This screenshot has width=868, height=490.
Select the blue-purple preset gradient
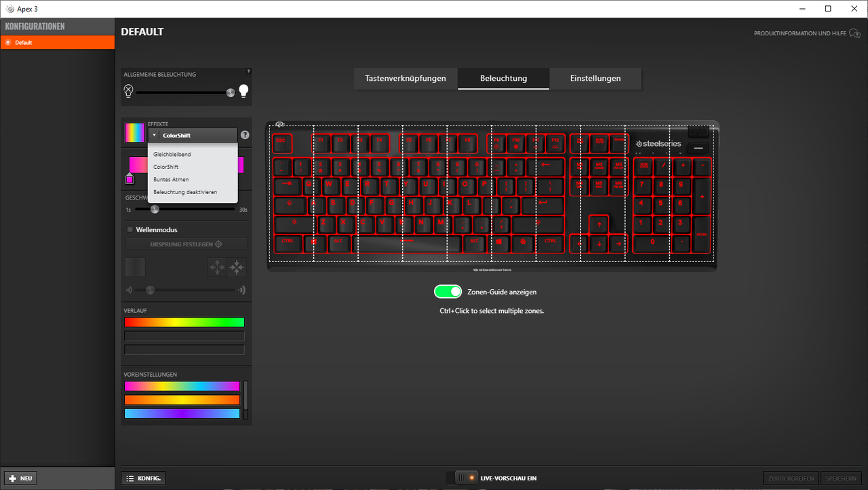tap(182, 413)
